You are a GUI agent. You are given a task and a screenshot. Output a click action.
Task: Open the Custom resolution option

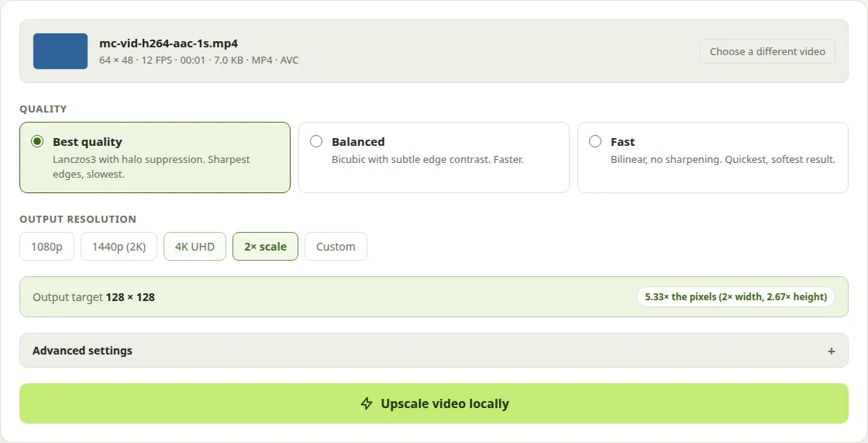tap(336, 246)
